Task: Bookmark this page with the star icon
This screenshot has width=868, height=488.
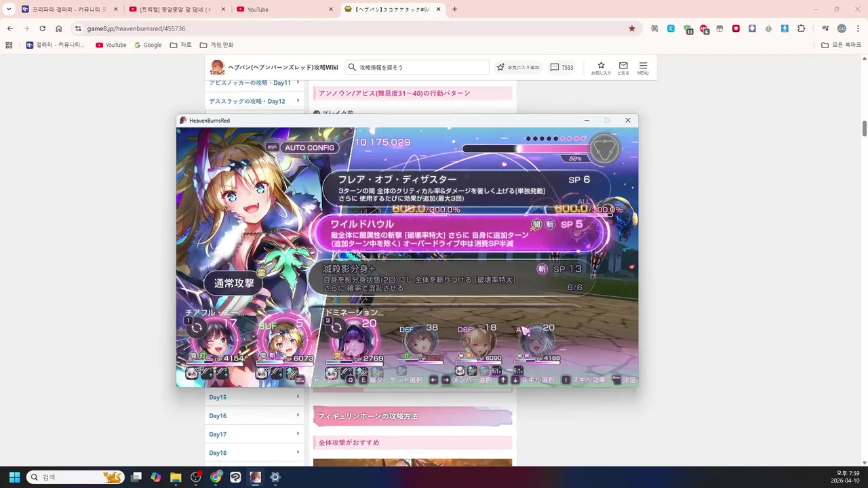Action: pyautogui.click(x=632, y=28)
